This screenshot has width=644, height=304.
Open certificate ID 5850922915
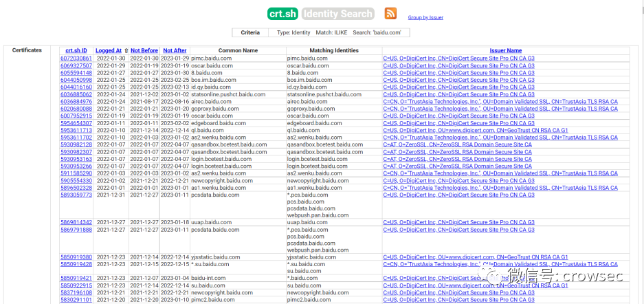pos(76,285)
